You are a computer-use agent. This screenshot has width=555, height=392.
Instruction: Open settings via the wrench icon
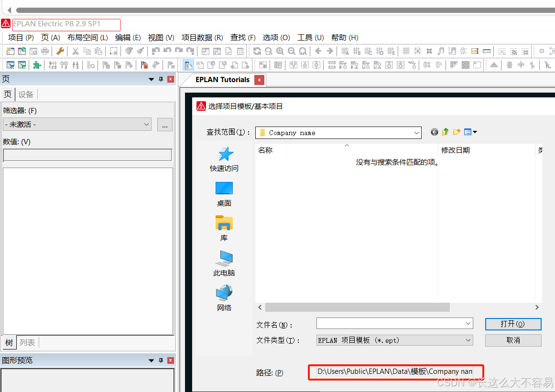60,51
